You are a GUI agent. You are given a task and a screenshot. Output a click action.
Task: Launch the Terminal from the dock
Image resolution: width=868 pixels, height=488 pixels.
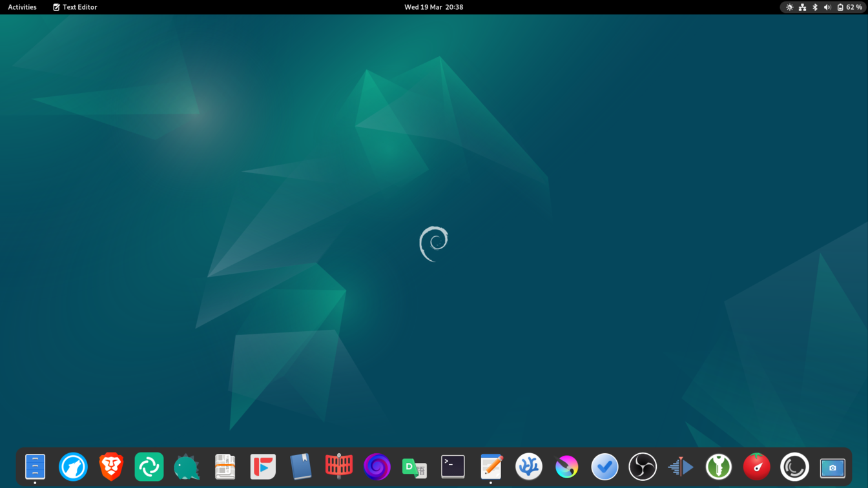453,466
